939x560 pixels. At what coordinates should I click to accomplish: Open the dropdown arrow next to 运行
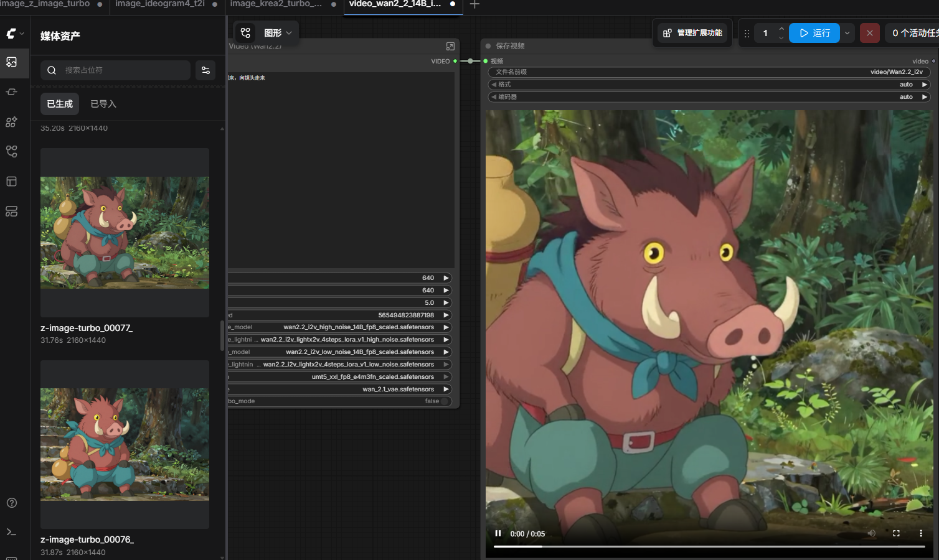coord(847,33)
